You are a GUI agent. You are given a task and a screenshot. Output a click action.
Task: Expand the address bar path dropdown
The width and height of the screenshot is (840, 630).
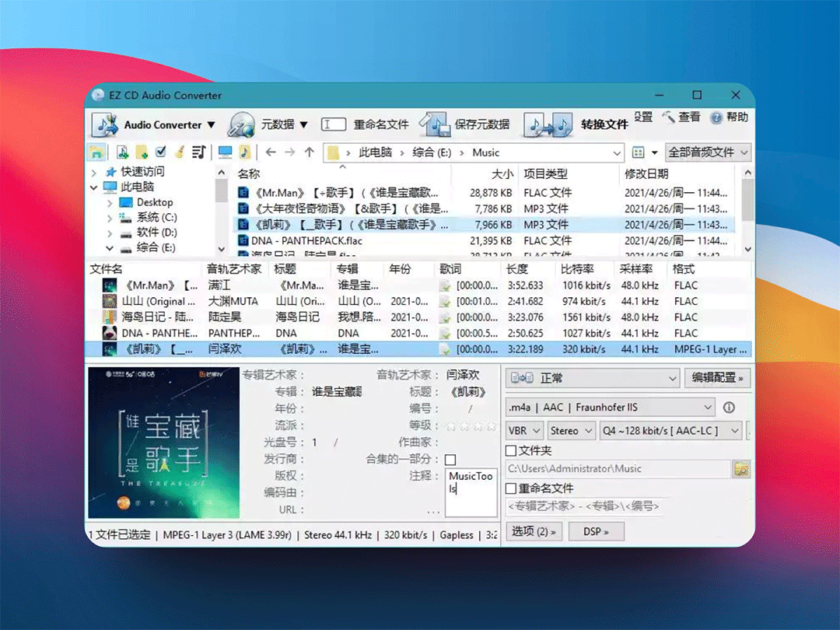[x=617, y=153]
